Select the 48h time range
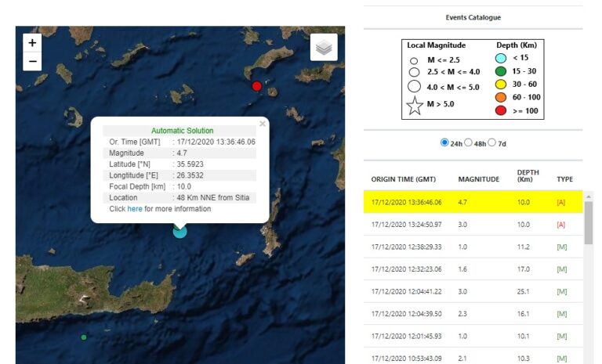The height and width of the screenshot is (364, 602). coord(469,142)
